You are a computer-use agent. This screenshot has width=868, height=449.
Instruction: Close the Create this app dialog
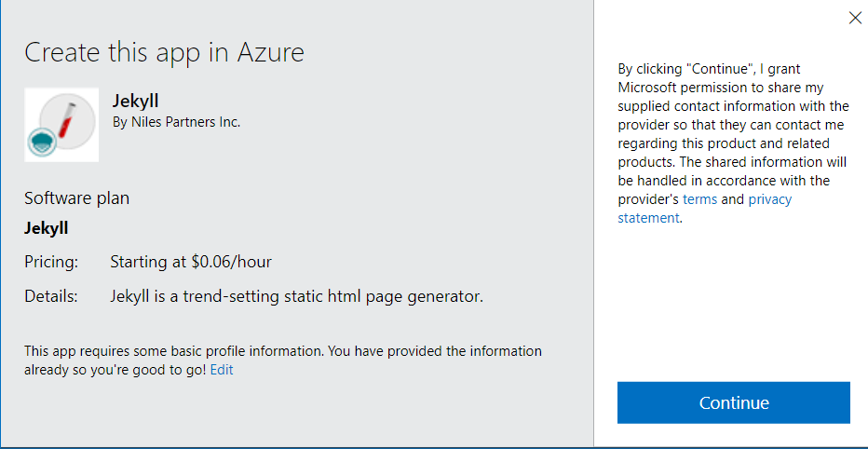tap(855, 18)
